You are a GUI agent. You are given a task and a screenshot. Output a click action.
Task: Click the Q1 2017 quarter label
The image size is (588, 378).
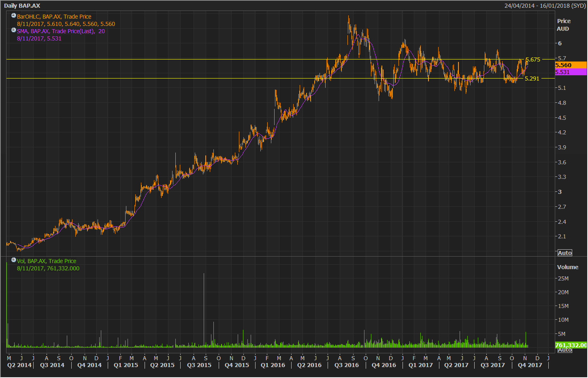tap(421, 365)
